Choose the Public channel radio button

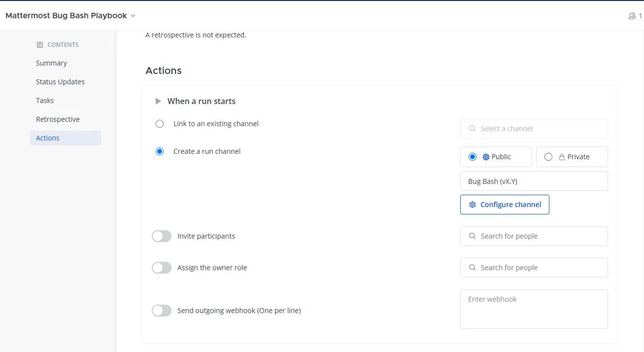tap(473, 157)
